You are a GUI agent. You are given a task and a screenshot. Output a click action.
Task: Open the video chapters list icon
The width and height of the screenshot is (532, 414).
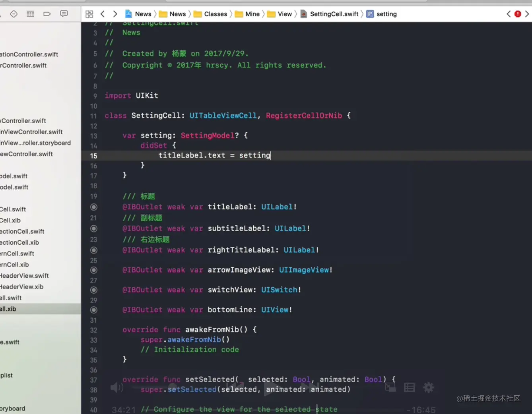click(410, 387)
